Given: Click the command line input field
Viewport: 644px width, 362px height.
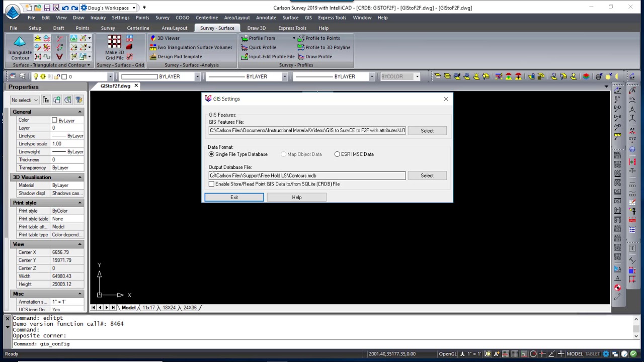Looking at the screenshot, I should (x=322, y=344).
